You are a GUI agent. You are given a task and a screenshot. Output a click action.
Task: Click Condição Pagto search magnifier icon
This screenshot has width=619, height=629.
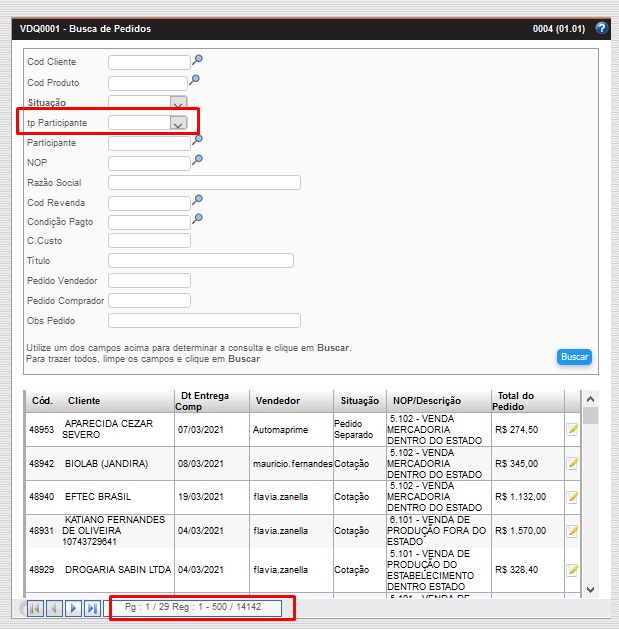(x=197, y=219)
